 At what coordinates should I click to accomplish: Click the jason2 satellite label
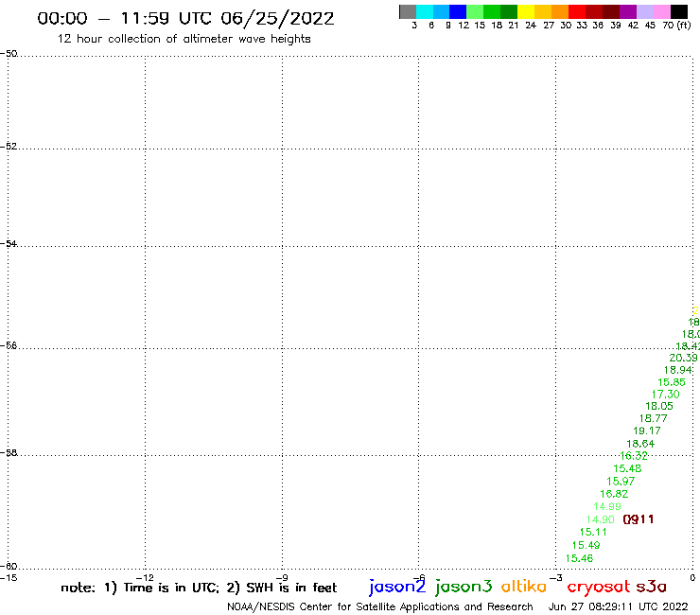click(x=397, y=587)
